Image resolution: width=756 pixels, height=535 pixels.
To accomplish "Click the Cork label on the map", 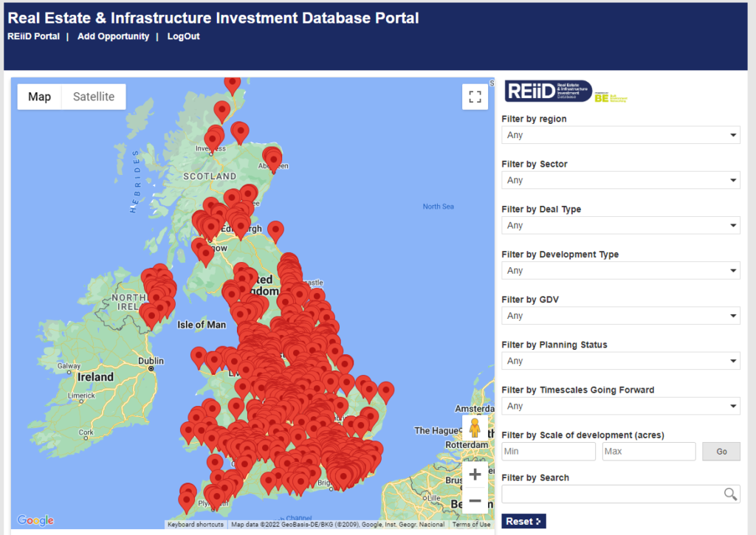I will [x=86, y=432].
